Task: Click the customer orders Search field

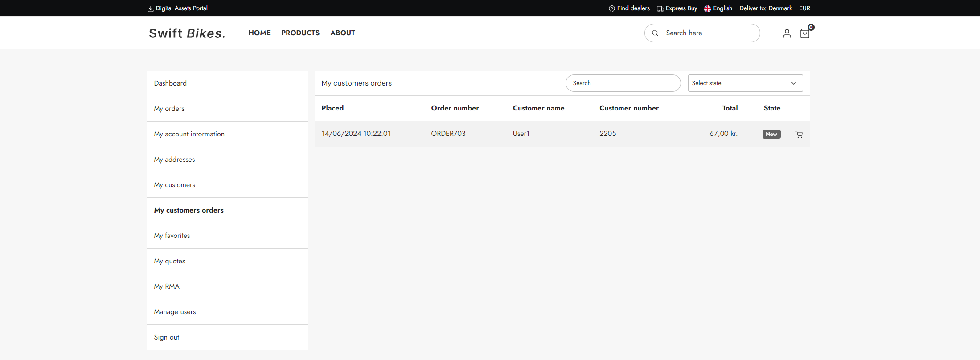Action: click(x=623, y=83)
